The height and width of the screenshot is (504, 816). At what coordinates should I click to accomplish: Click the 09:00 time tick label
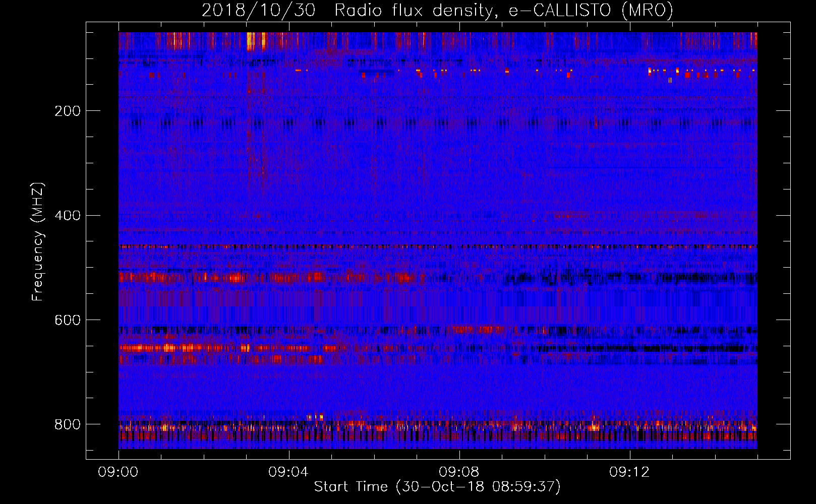119,472
